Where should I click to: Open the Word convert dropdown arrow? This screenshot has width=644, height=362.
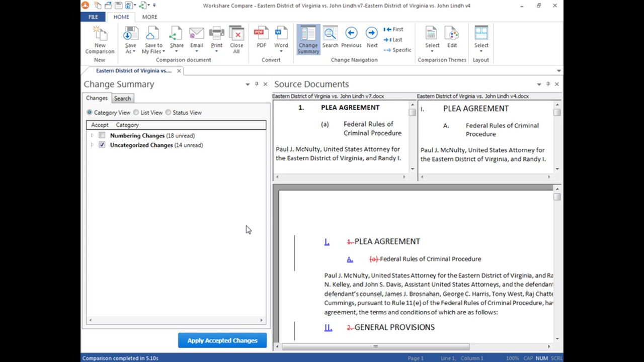click(281, 51)
